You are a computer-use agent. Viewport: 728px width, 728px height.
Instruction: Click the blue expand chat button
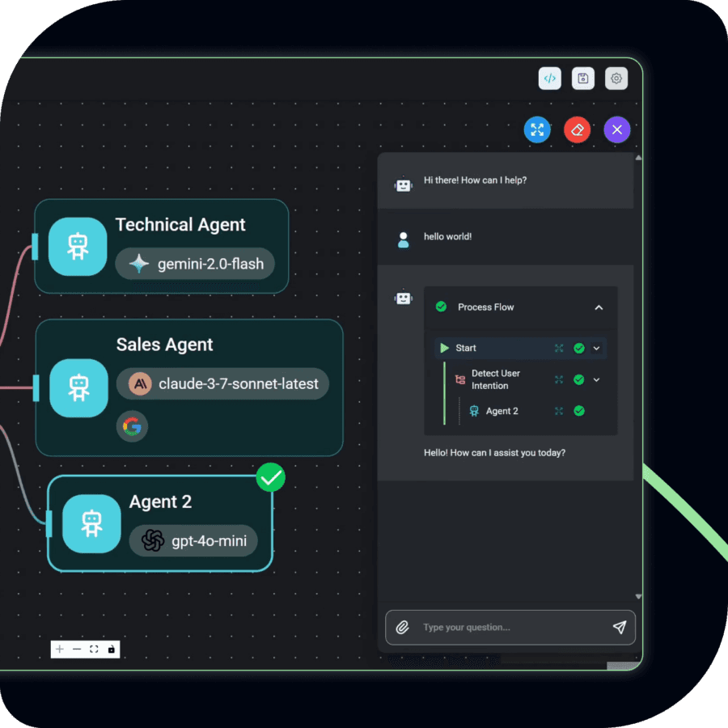coord(537,129)
